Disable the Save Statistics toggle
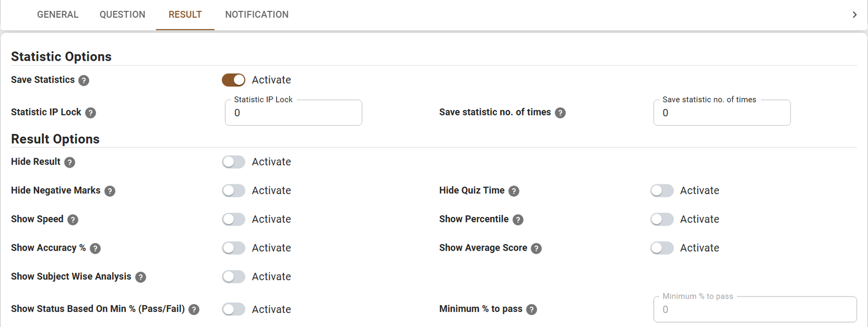868x327 pixels. pyautogui.click(x=233, y=80)
